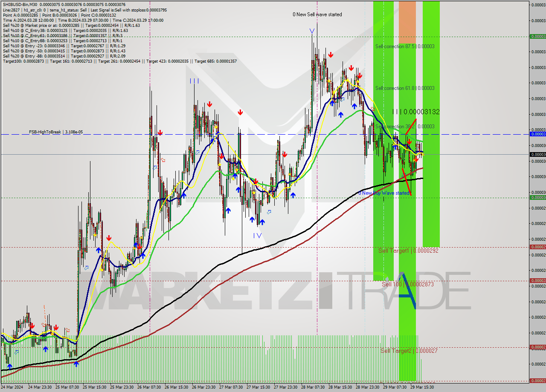Click the 'Sell Target2 | 0.000027' label
Viewport: 546px width, 392px height.
tap(409, 351)
